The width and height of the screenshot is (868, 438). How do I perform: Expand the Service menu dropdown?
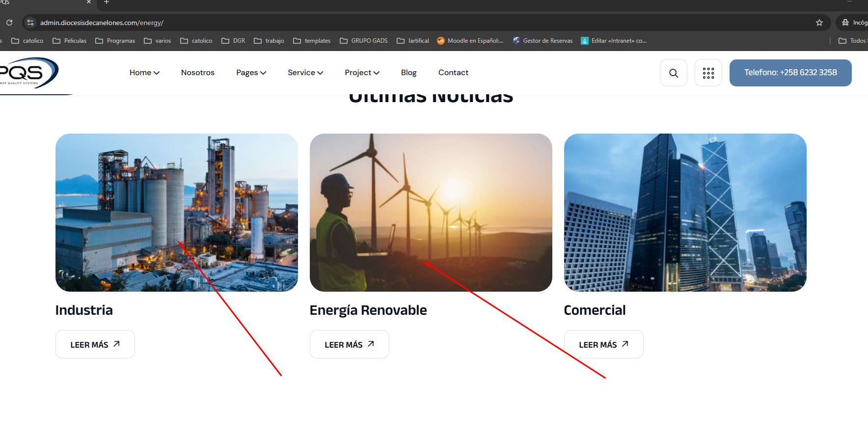pyautogui.click(x=305, y=73)
